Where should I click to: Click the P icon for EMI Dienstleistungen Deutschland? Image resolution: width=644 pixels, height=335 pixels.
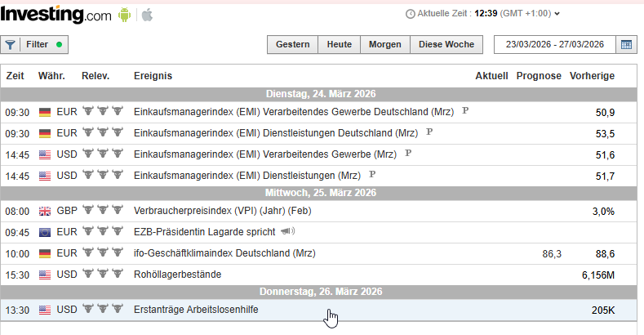429,132
